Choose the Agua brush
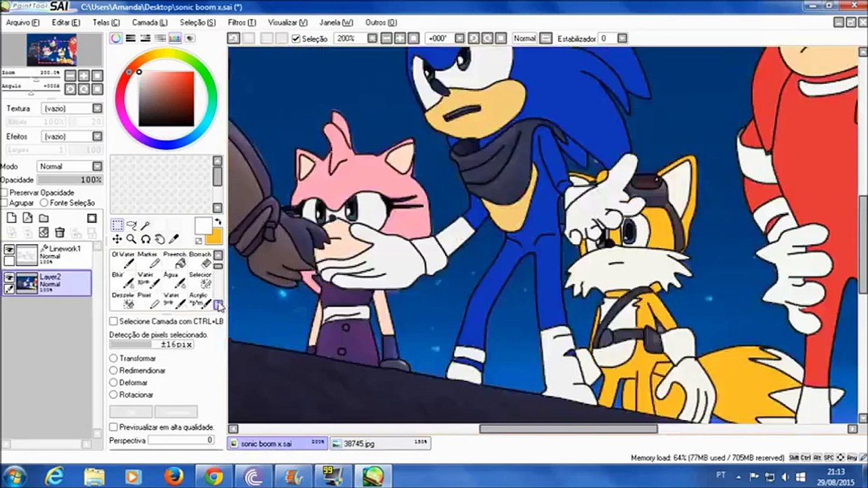The image size is (868, 488). pyautogui.click(x=174, y=281)
